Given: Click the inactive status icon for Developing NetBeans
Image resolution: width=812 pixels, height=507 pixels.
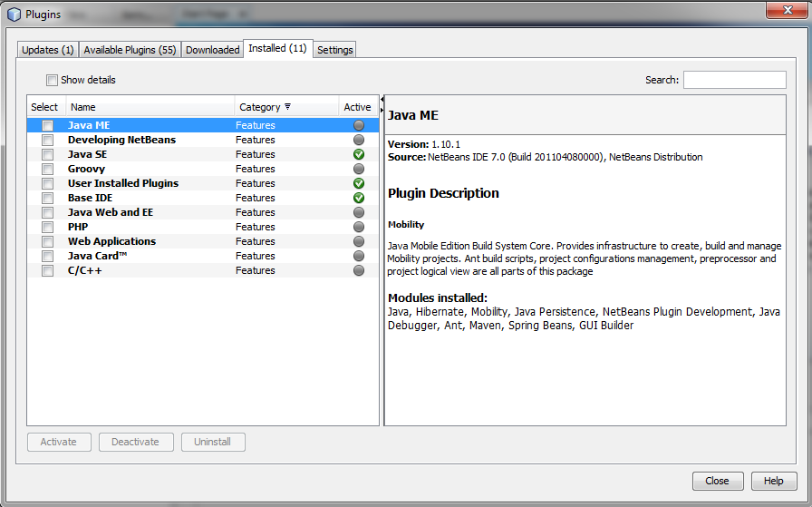Looking at the screenshot, I should point(358,140).
